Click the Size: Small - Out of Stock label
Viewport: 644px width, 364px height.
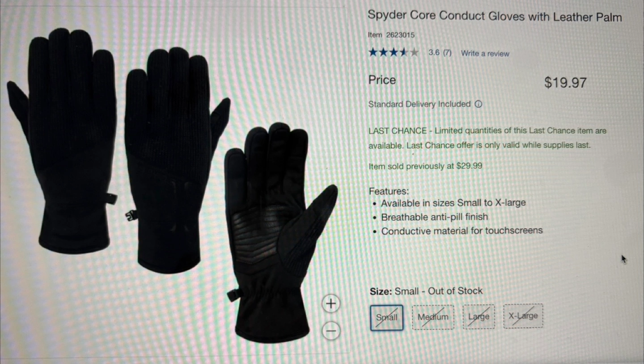[x=426, y=291]
